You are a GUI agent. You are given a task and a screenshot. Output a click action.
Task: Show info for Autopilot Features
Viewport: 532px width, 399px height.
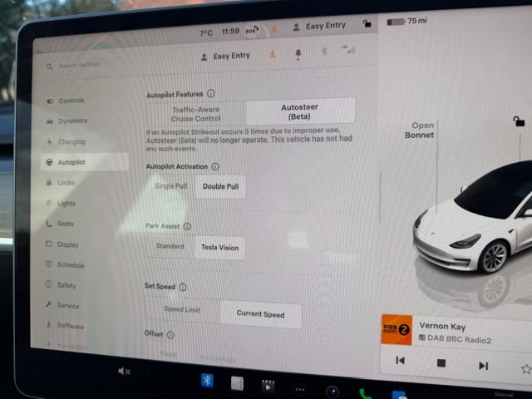[210, 93]
